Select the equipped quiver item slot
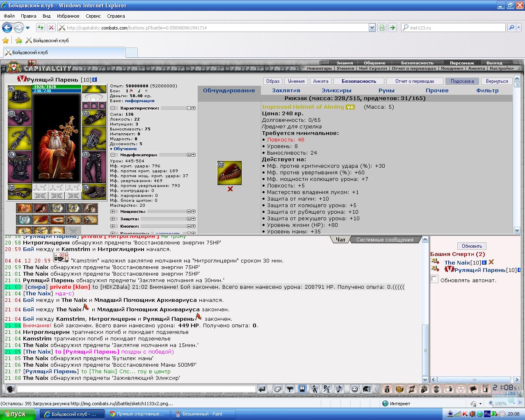This screenshot has width=525, height=420. 94,138
